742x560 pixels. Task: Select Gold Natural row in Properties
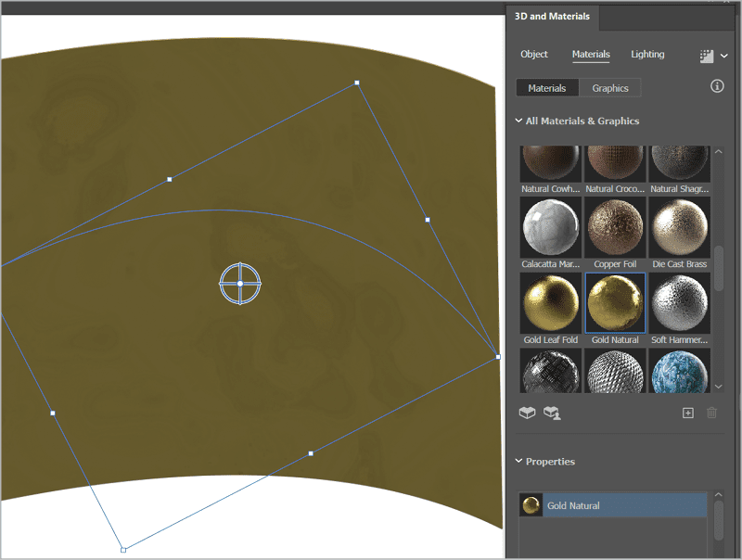[x=613, y=505]
